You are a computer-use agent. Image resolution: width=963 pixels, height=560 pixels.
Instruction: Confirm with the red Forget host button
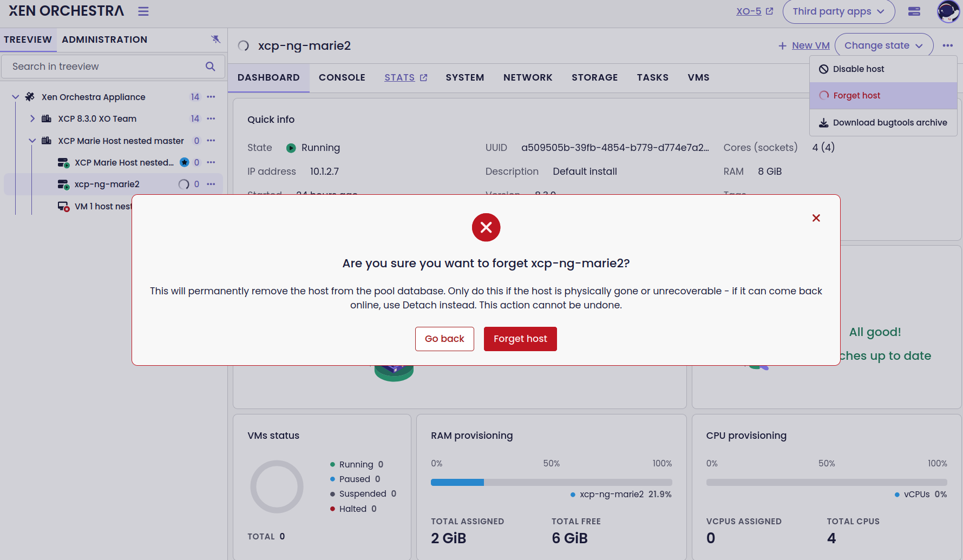click(520, 339)
